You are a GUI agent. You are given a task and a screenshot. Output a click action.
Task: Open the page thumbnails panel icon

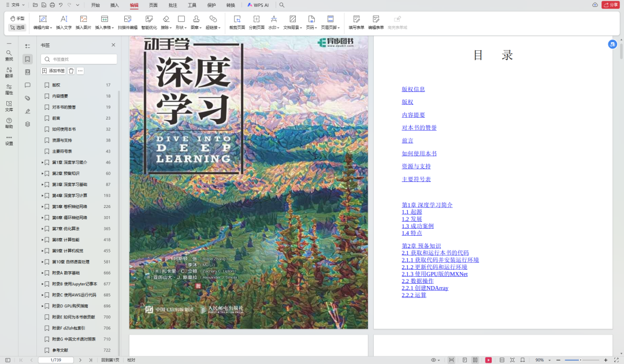coord(28,72)
